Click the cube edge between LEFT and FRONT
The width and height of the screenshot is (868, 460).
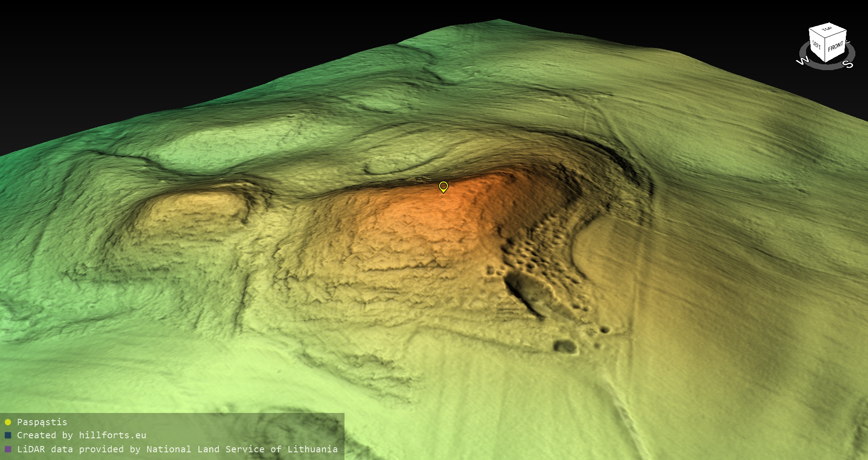(x=826, y=51)
